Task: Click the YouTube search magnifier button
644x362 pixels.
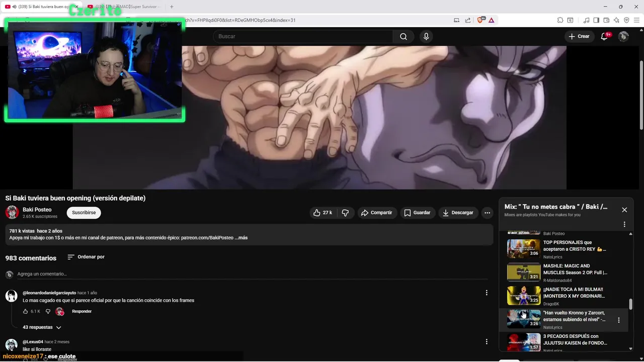Action: coord(403,36)
